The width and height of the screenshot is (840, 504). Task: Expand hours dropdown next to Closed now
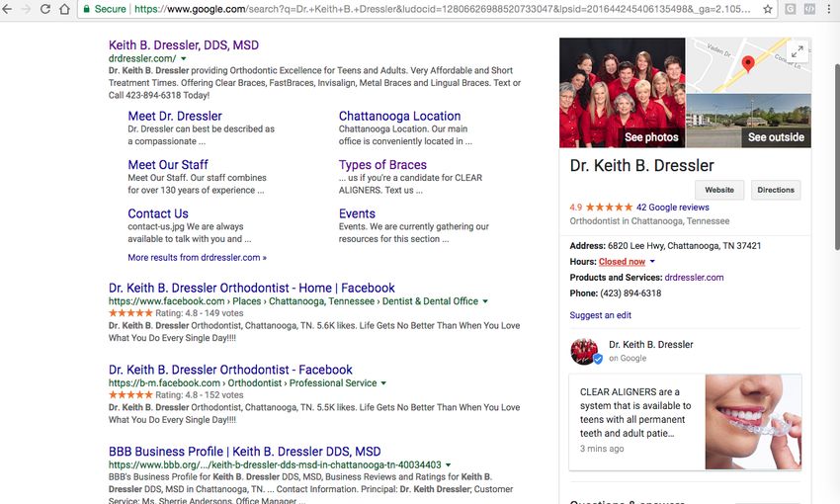(652, 261)
